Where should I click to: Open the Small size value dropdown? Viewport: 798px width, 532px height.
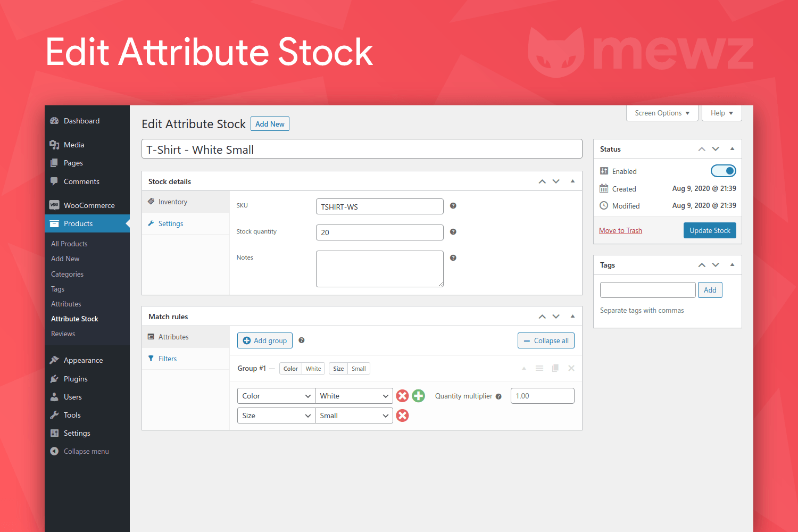click(354, 415)
